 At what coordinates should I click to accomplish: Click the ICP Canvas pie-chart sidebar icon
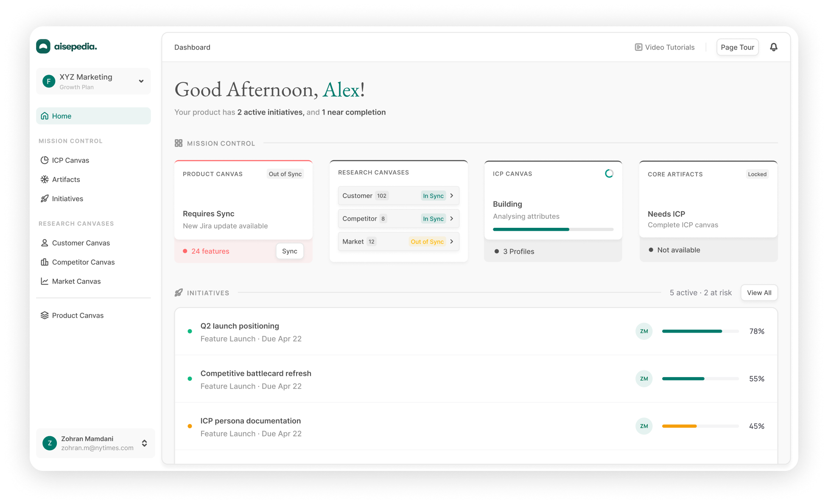click(x=45, y=160)
